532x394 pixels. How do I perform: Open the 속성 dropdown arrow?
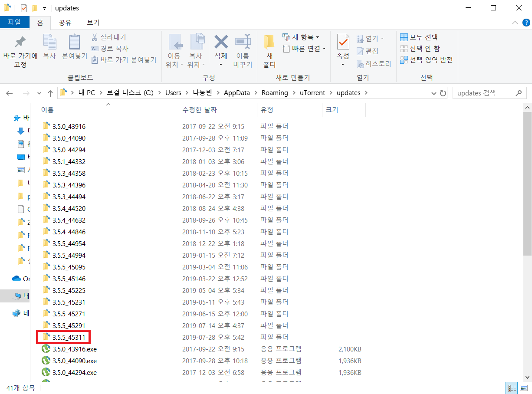[x=343, y=64]
